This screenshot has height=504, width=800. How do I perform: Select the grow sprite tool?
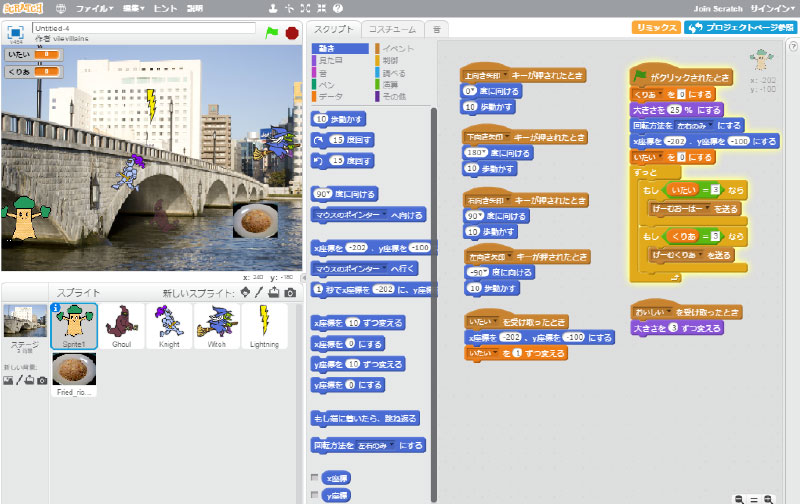point(305,8)
